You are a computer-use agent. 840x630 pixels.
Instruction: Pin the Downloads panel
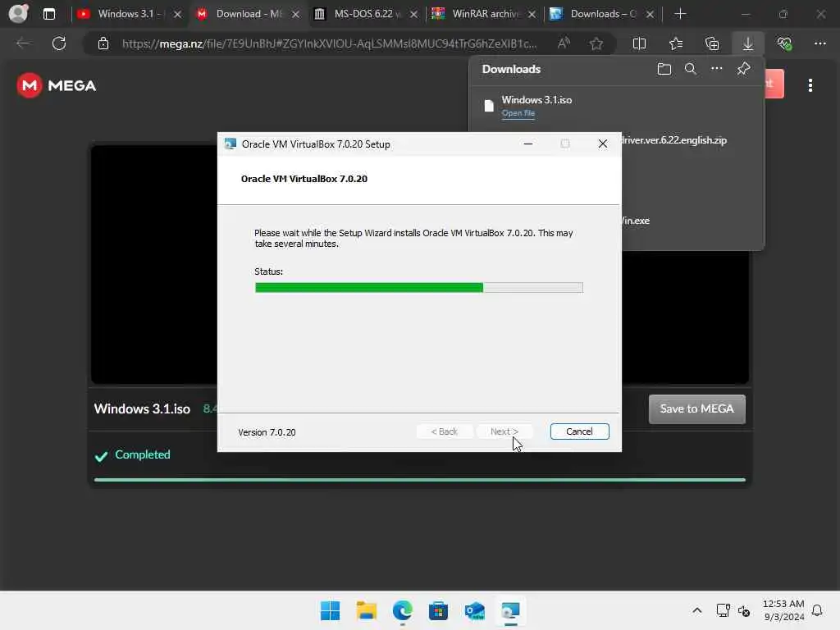click(743, 69)
